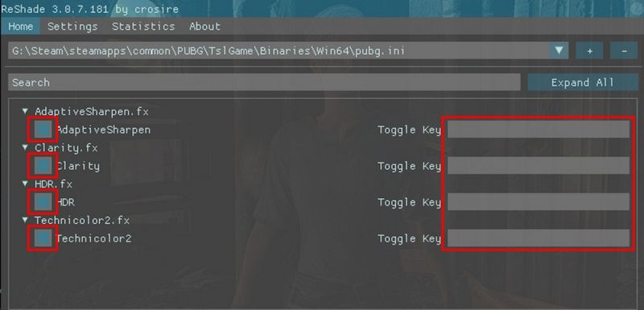Image resolution: width=644 pixels, height=310 pixels.
Task: Click the HDR Toggle Key field
Action: 539,202
